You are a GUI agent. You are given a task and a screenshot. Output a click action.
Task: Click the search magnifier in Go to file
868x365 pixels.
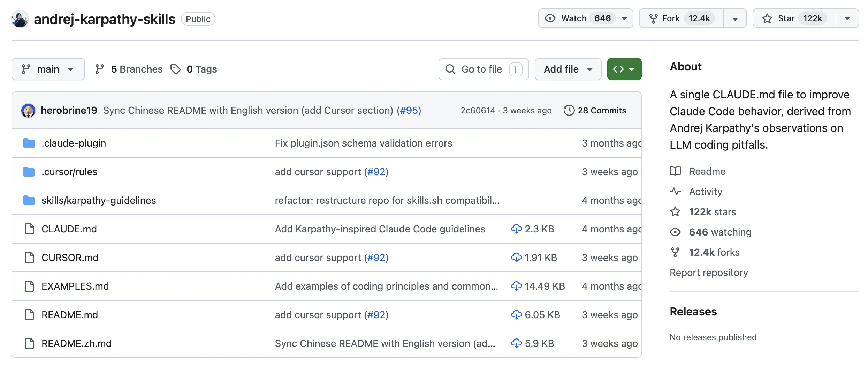(x=450, y=69)
